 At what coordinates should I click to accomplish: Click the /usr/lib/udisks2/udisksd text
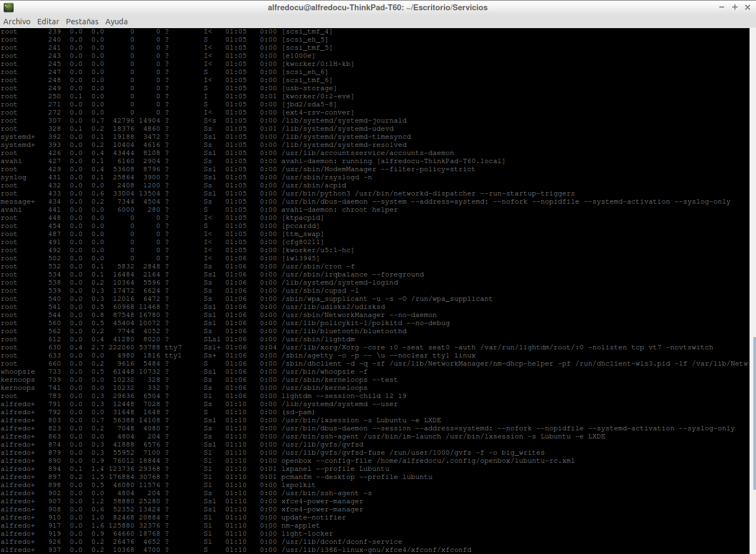333,307
